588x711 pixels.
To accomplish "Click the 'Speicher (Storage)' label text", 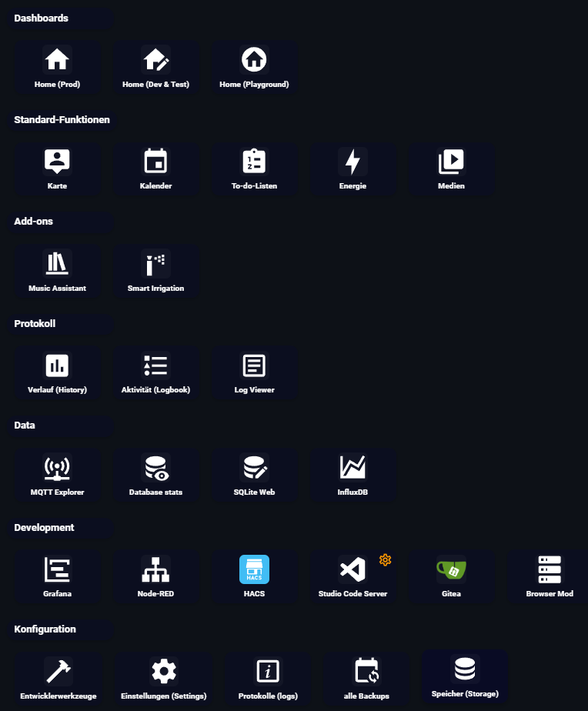I will (x=465, y=694).
